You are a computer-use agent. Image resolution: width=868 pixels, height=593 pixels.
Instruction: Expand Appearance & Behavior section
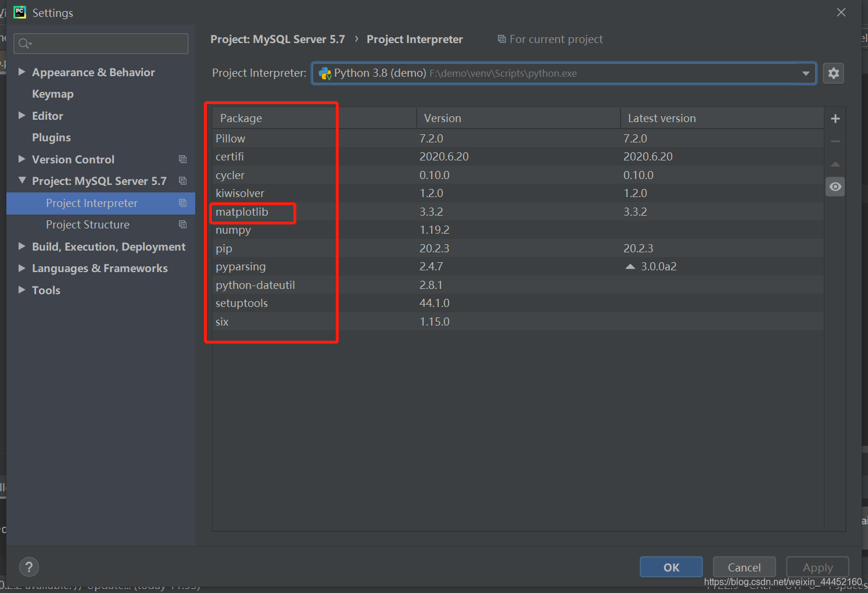tap(21, 72)
